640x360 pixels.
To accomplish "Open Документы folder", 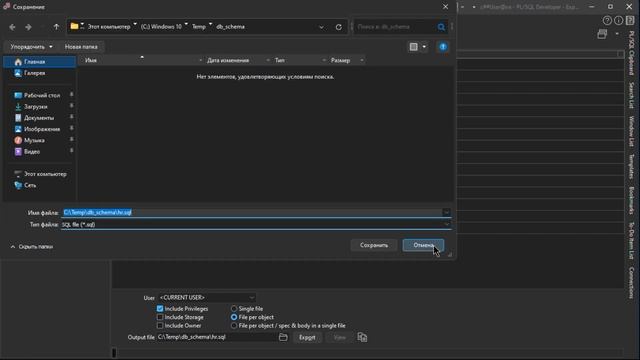I will point(40,118).
